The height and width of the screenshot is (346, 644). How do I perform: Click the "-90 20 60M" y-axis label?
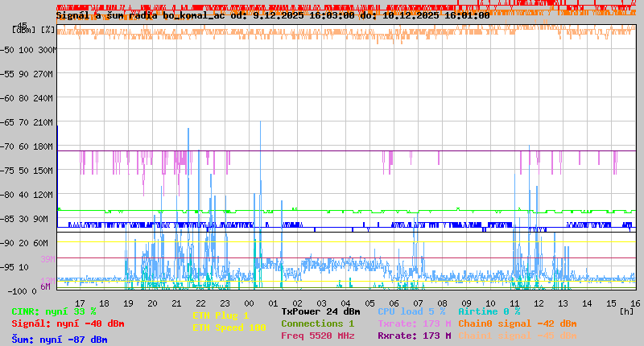click(25, 243)
